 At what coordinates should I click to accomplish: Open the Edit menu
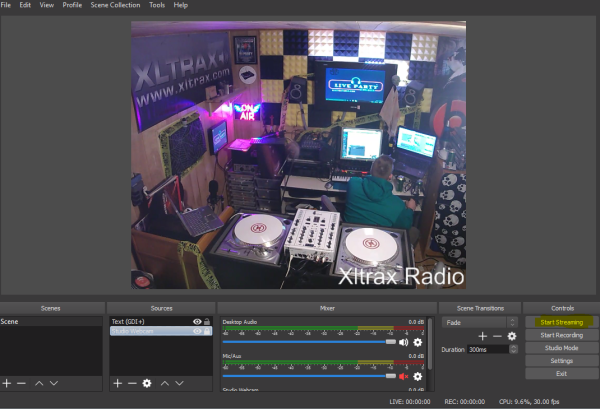pyautogui.click(x=25, y=5)
